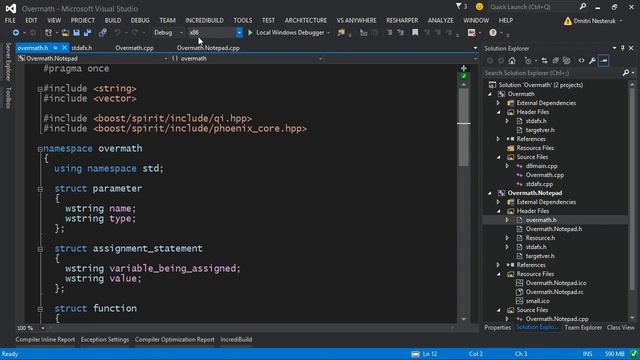The image size is (640, 360).
Task: Click the Navigate Backward toolbar icon
Action: [x=16, y=33]
